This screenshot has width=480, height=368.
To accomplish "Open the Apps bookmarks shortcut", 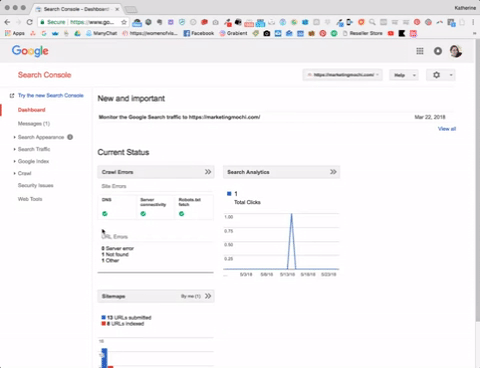I will 15,33.
